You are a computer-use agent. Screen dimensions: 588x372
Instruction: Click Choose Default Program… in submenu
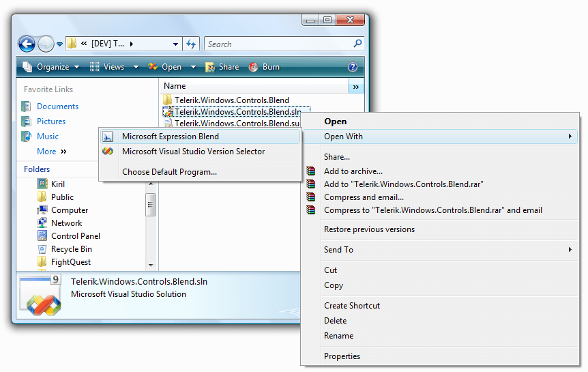[201, 172]
